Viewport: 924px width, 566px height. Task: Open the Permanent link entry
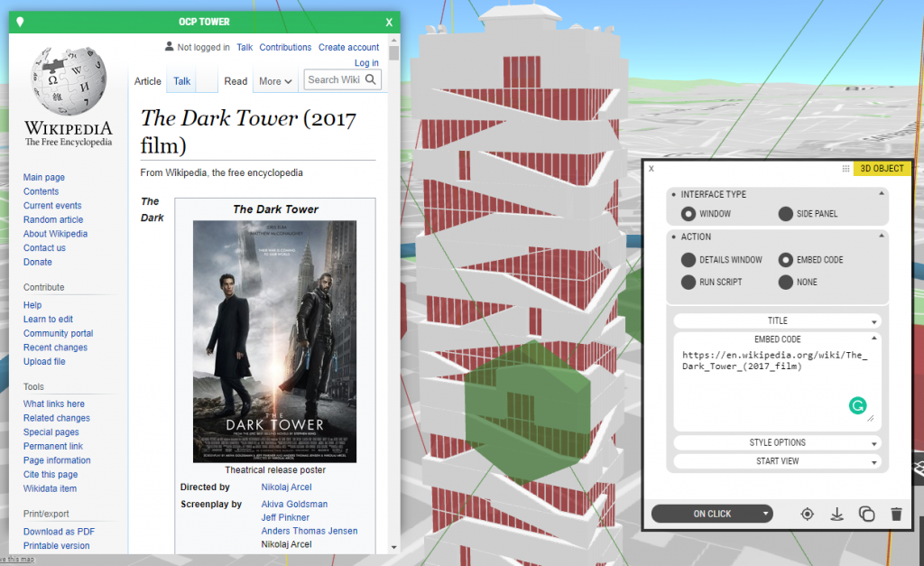tap(53, 446)
